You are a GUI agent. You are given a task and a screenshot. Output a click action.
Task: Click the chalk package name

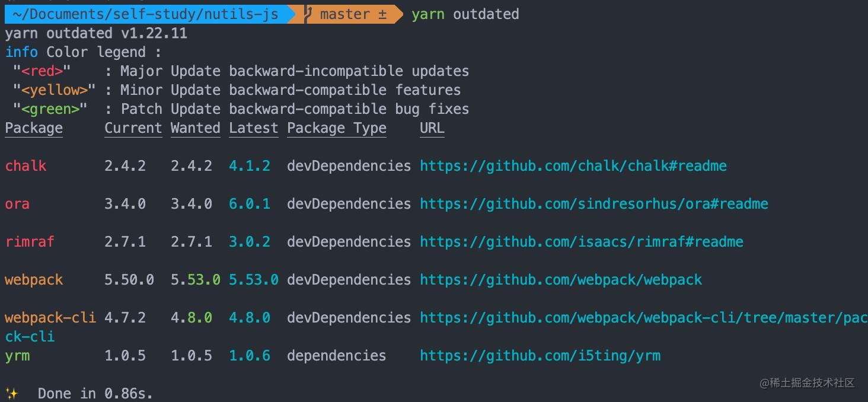[x=25, y=165]
